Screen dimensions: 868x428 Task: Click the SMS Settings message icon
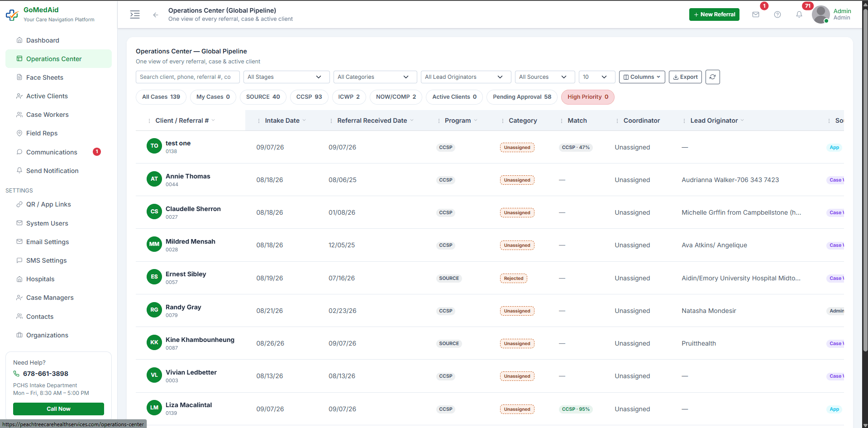[x=19, y=260]
